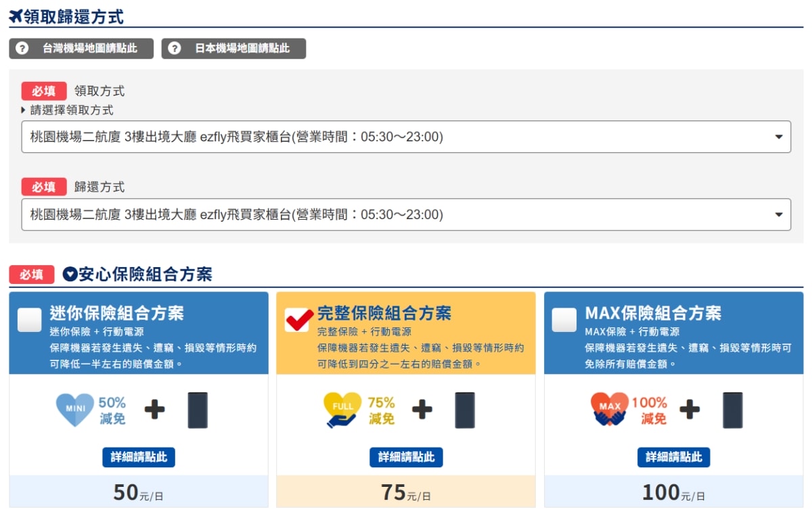Click the FULL yellow heart icon
Screen dimensions: 812x518
point(343,410)
